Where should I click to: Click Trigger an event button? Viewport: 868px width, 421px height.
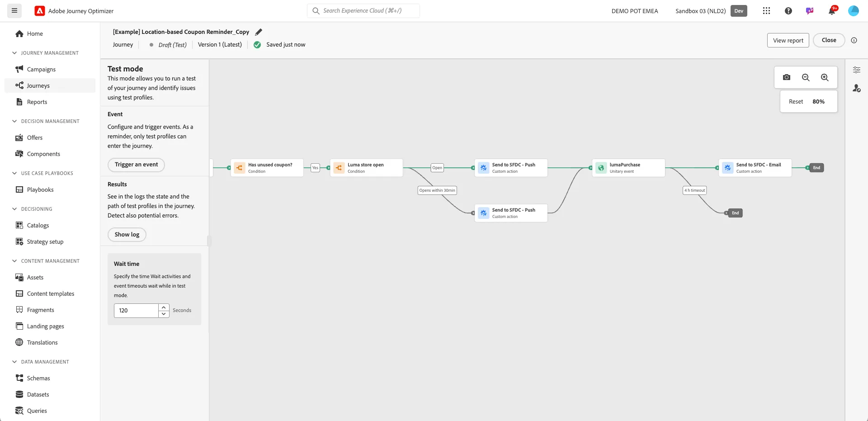point(136,165)
